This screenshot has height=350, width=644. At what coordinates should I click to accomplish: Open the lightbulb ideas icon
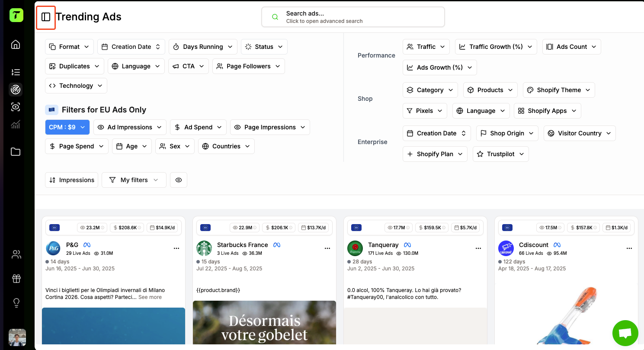(16, 303)
